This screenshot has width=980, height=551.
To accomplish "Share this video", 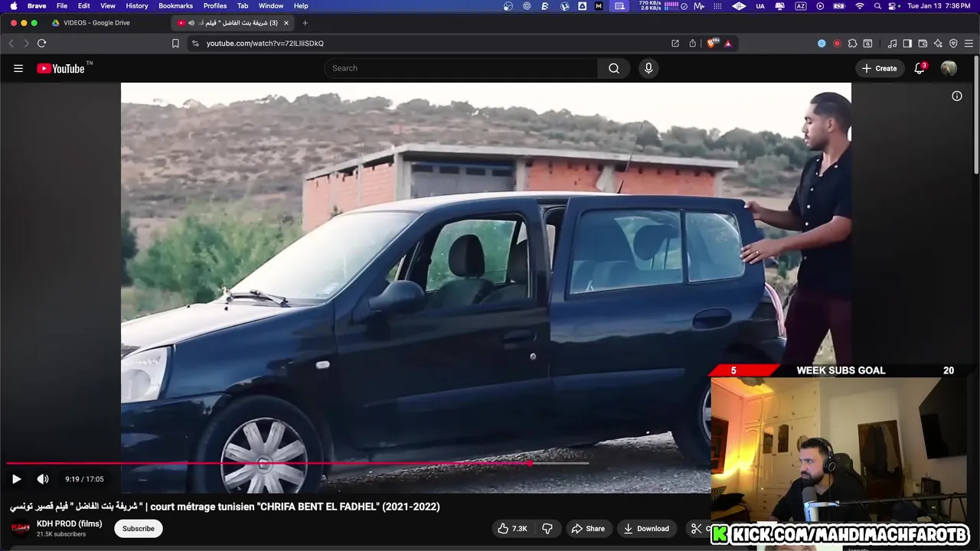I will pyautogui.click(x=588, y=529).
